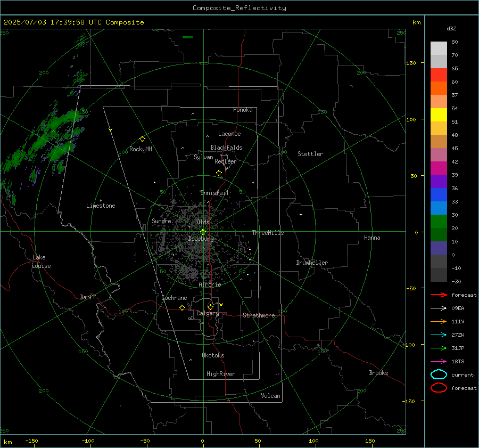Image resolution: width=479 pixels, height=448 pixels.
Task: Click the red 60 dBZ color swatch
Action: [x=439, y=75]
